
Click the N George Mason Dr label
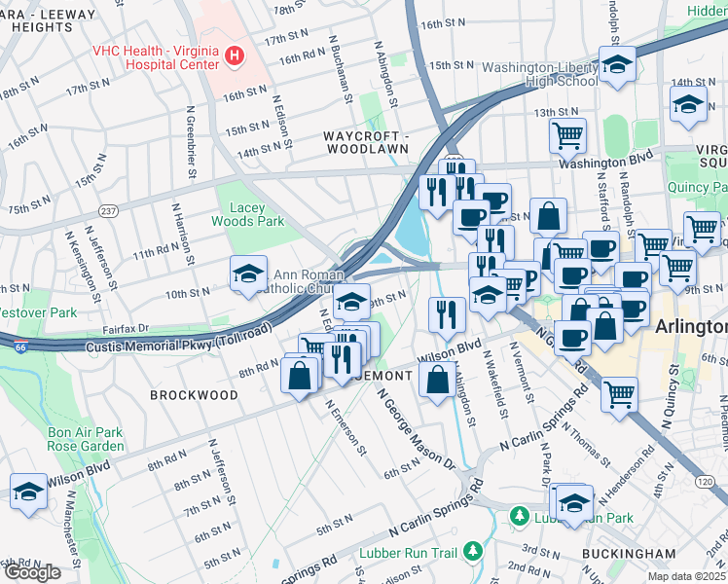click(417, 429)
